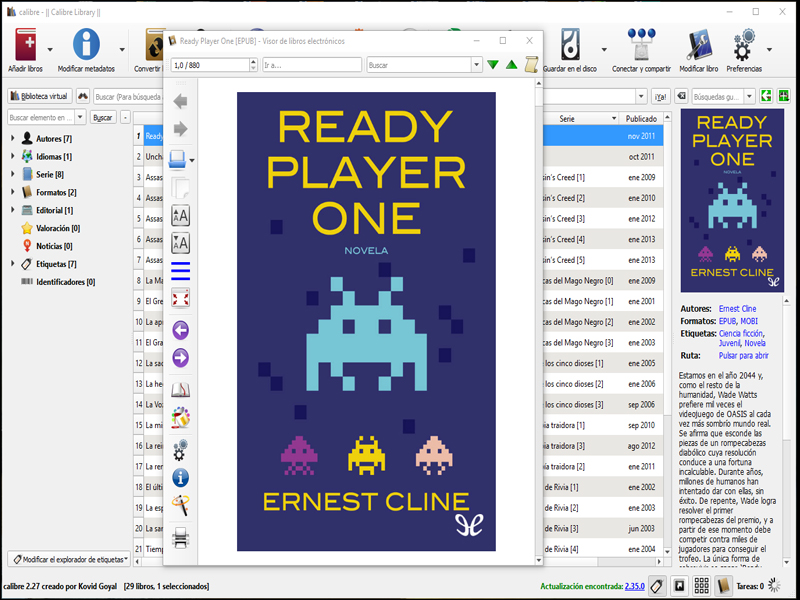Click the Biblioteca virtual button
Image resolution: width=800 pixels, height=600 pixels.
(x=39, y=96)
